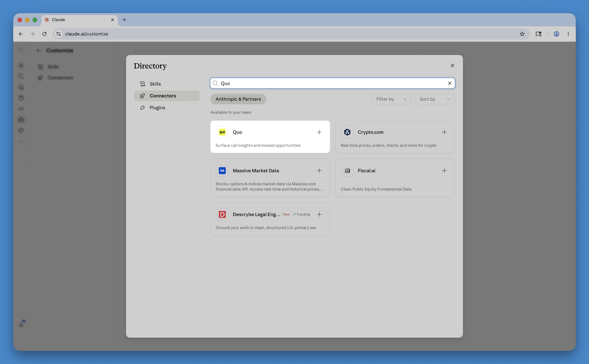The width and height of the screenshot is (589, 364).
Task: Click the Trending label on Descrybe card
Action: (x=301, y=215)
